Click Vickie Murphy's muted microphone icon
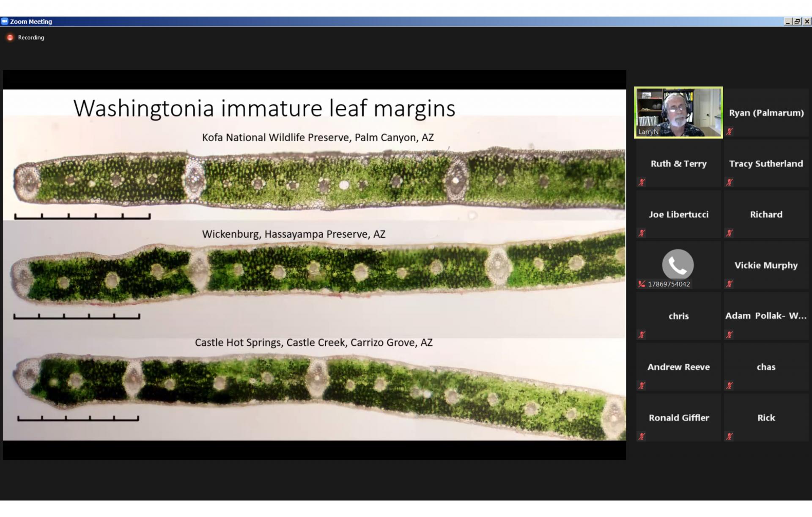 tap(730, 284)
